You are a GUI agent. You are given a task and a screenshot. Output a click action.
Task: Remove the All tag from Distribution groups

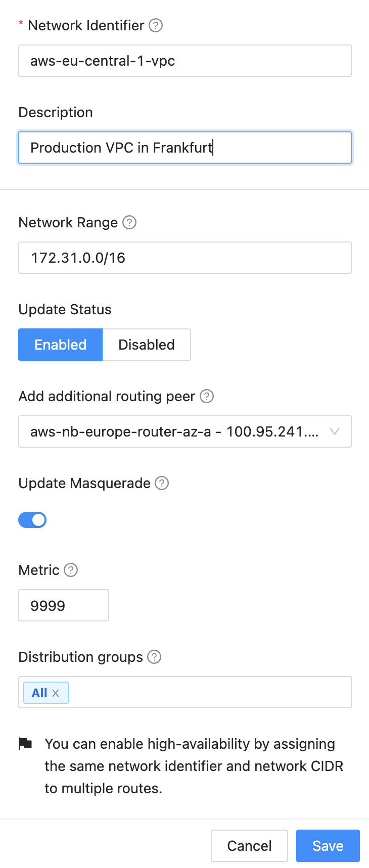click(56, 693)
